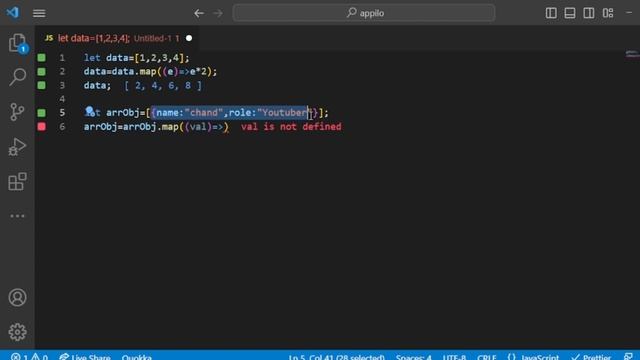The height and width of the screenshot is (360, 640).
Task: Click the minimap at editor's right edge
Action: pyautogui.click(x=632, y=54)
